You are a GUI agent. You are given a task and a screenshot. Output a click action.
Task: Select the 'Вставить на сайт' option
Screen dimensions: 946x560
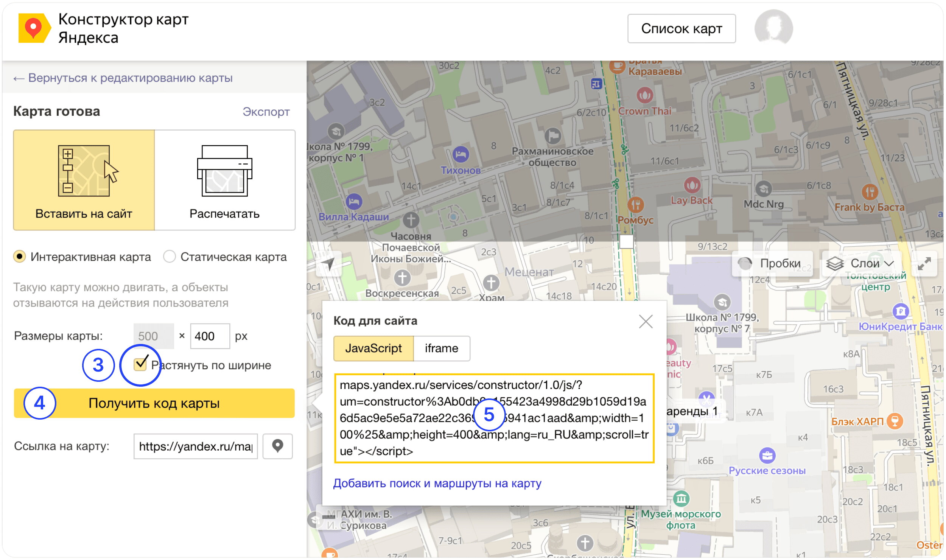click(84, 180)
